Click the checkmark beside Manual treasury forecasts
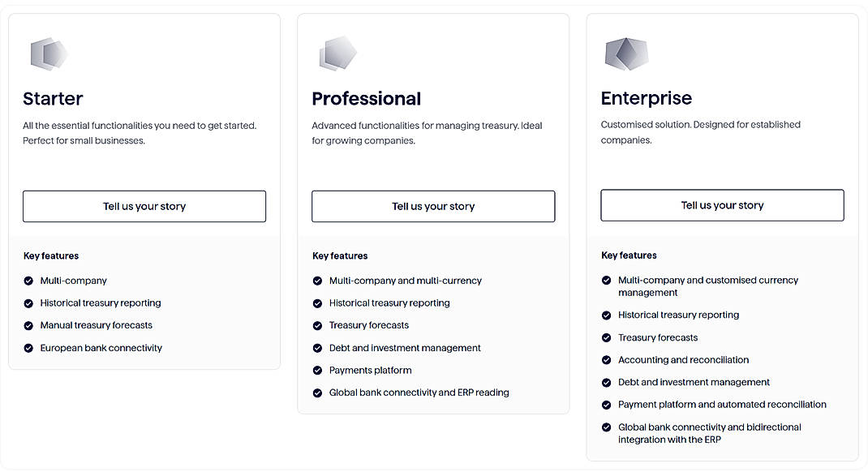 pos(27,325)
